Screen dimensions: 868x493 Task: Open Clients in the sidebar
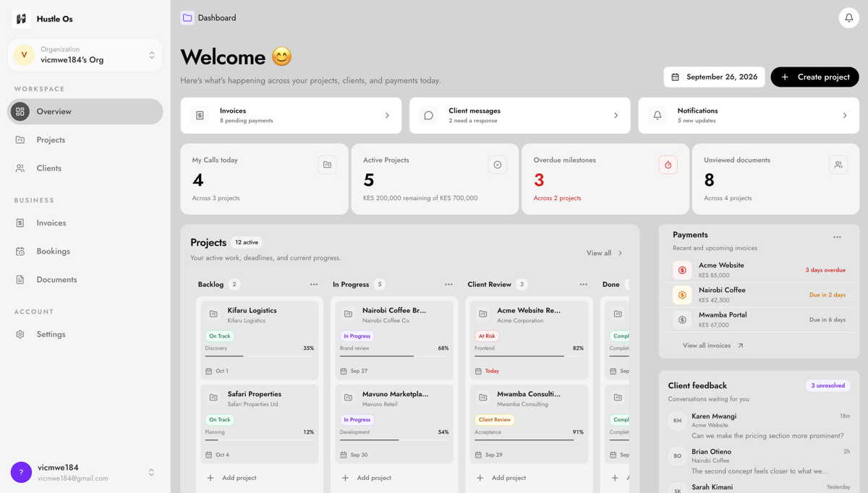85,168
